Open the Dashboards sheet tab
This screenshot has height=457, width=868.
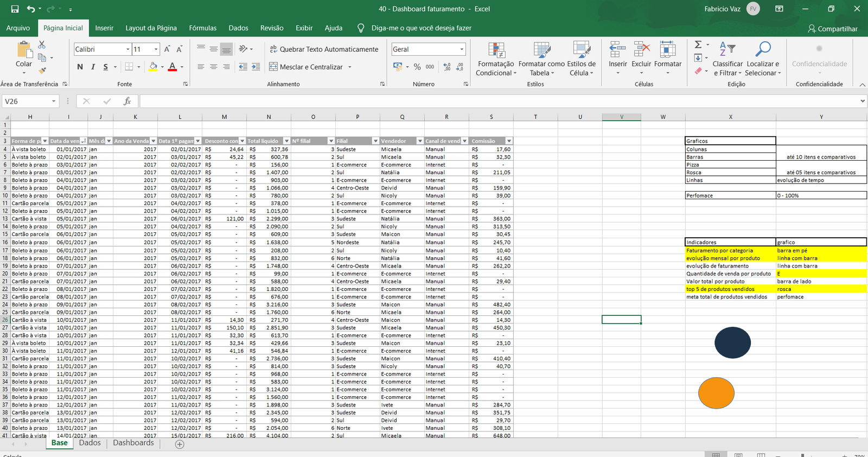[x=133, y=443]
